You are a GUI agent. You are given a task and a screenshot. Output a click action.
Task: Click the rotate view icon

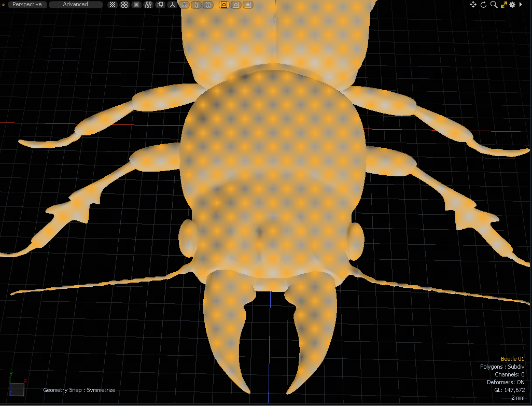click(x=483, y=5)
